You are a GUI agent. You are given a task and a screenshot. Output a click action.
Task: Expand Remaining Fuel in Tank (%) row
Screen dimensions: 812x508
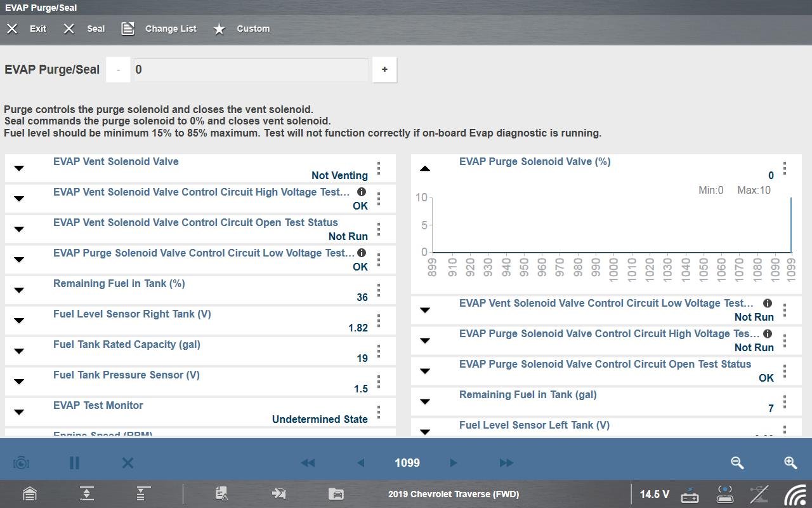19,290
